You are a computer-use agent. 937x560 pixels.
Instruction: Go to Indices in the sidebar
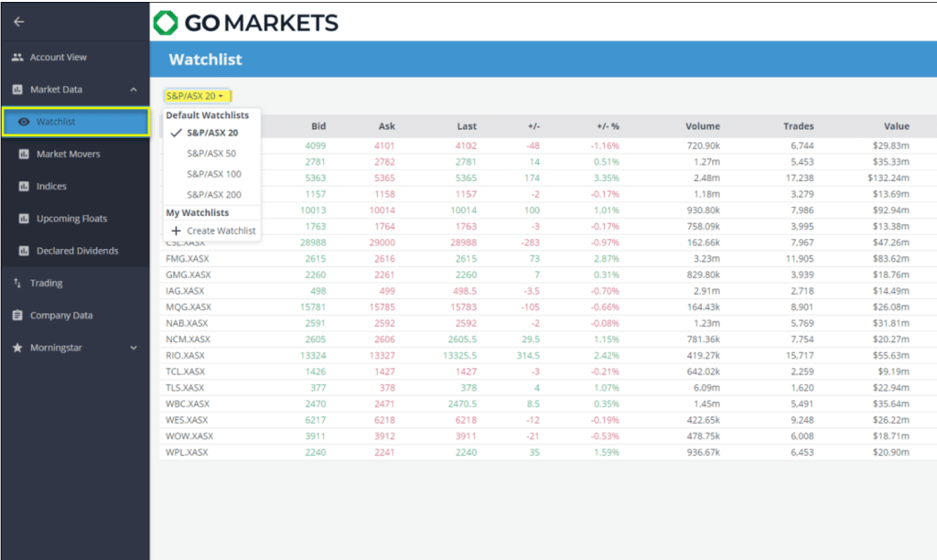(x=75, y=187)
